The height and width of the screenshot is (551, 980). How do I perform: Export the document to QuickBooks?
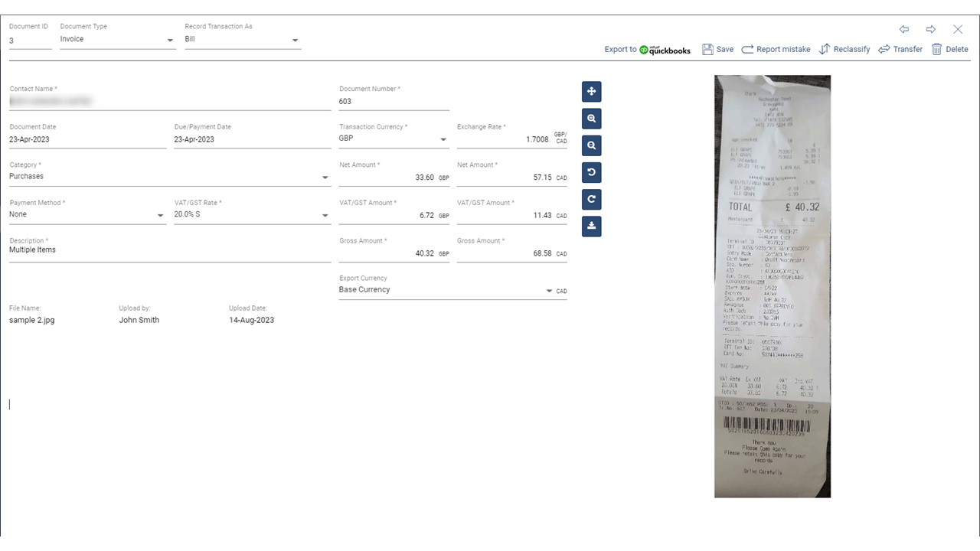[x=649, y=49]
